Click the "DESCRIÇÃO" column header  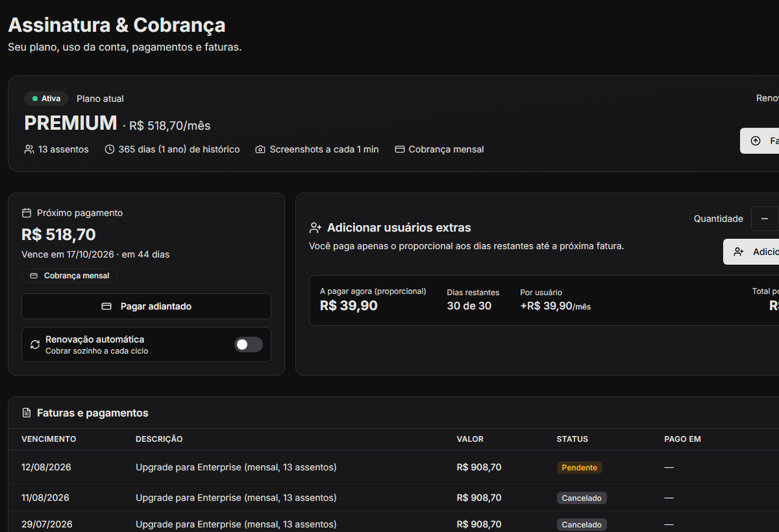159,439
